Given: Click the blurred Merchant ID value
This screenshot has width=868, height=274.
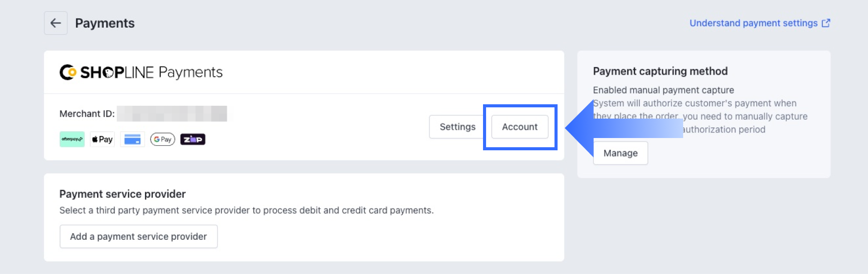Looking at the screenshot, I should point(172,113).
